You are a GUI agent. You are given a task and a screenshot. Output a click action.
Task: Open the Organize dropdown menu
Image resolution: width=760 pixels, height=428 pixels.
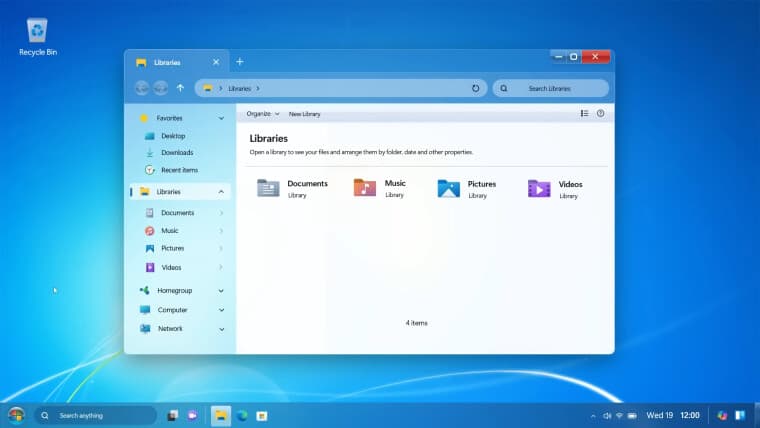[263, 114]
